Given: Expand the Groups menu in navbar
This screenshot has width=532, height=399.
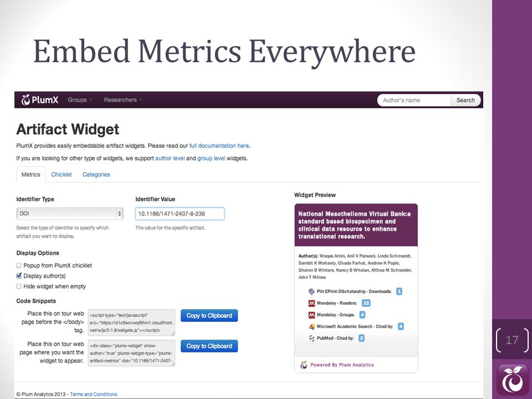Looking at the screenshot, I should point(80,100).
